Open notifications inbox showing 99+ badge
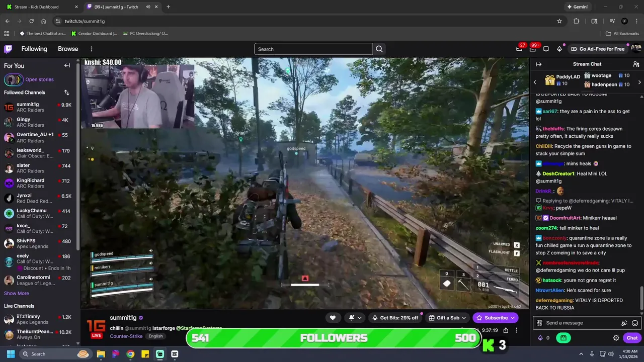The width and height of the screenshot is (644, 362). [x=532, y=49]
